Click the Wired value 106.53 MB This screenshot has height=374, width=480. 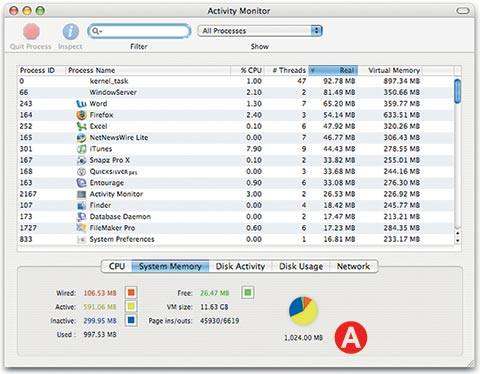tap(100, 293)
